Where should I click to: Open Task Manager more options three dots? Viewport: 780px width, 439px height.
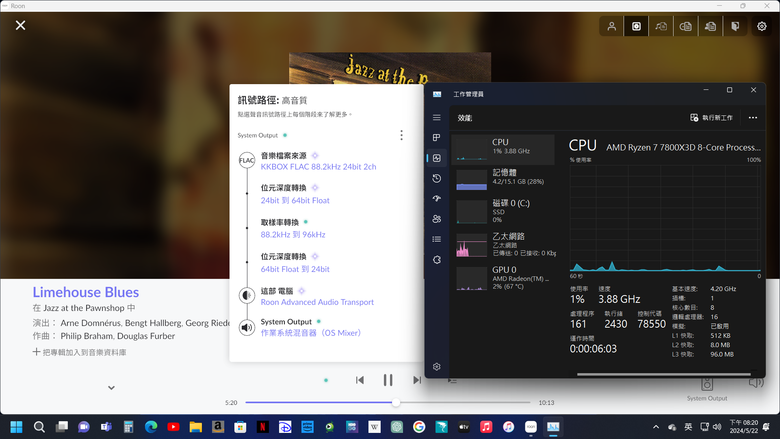pyautogui.click(x=753, y=118)
